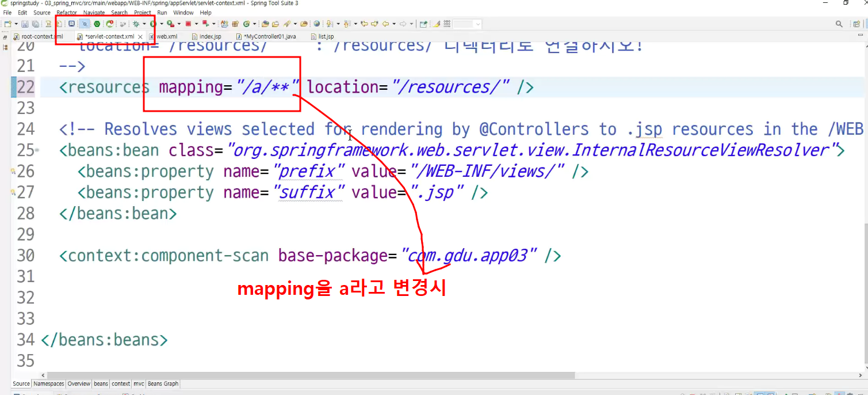Open the New file dropdown arrow
This screenshot has height=395, width=868.
[x=16, y=24]
